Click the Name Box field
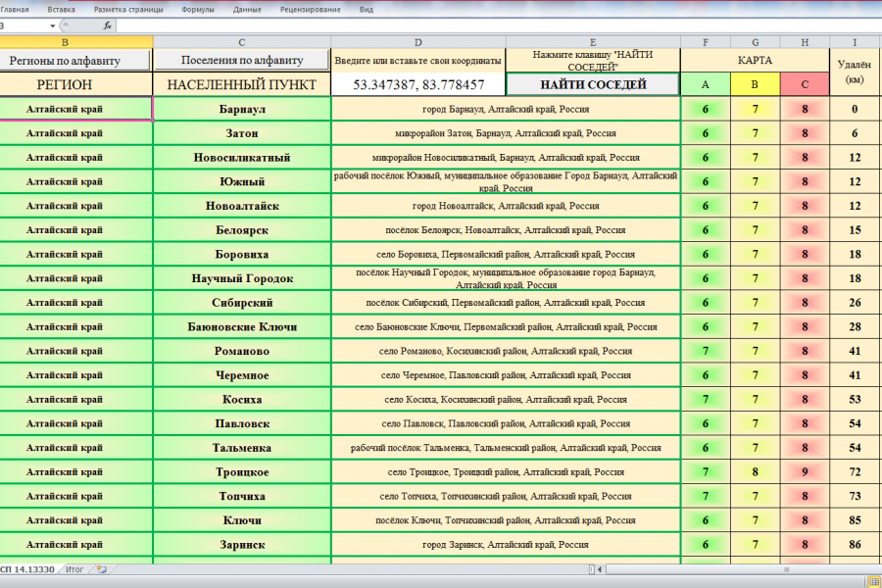The image size is (882, 588). pos(24,25)
